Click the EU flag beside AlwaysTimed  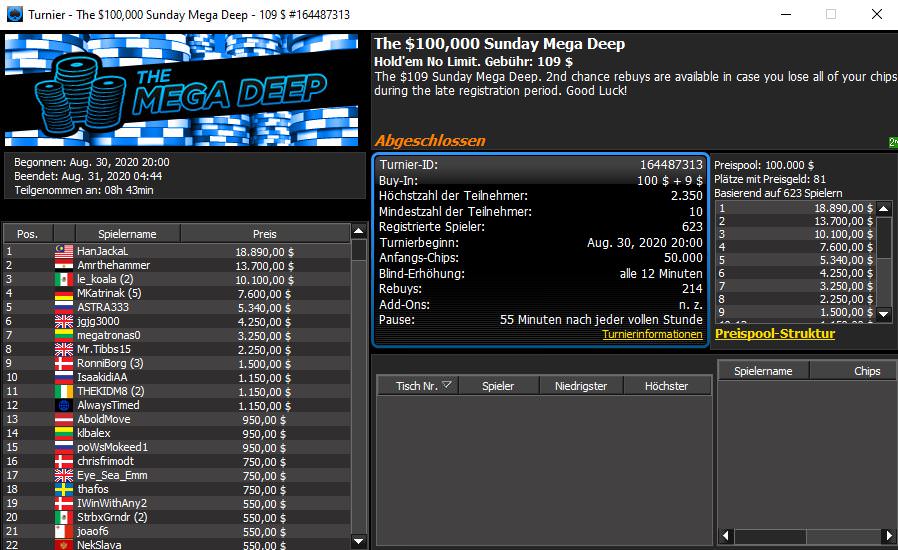click(63, 405)
